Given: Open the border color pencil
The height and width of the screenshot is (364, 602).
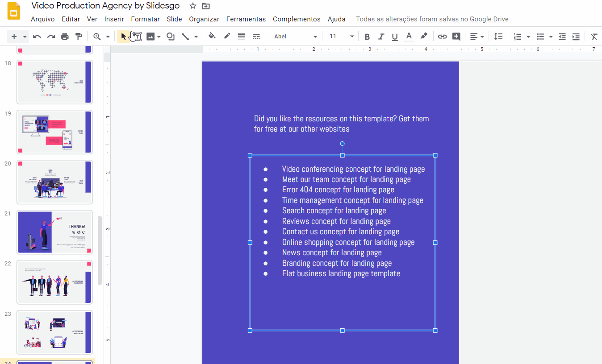Looking at the screenshot, I should [x=227, y=37].
